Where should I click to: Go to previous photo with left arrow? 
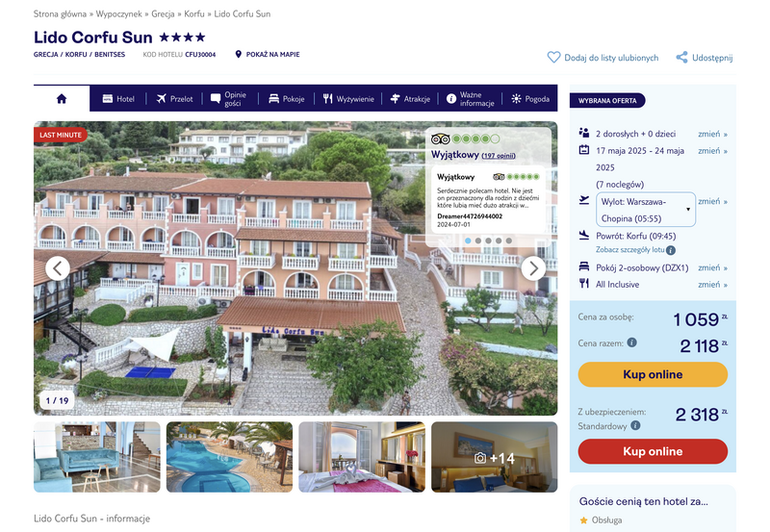point(58,268)
